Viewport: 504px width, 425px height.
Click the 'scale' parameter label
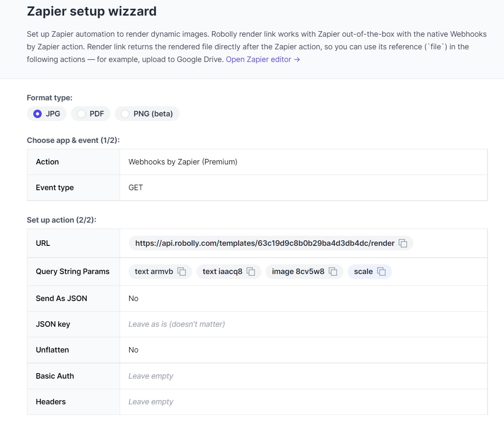363,272
